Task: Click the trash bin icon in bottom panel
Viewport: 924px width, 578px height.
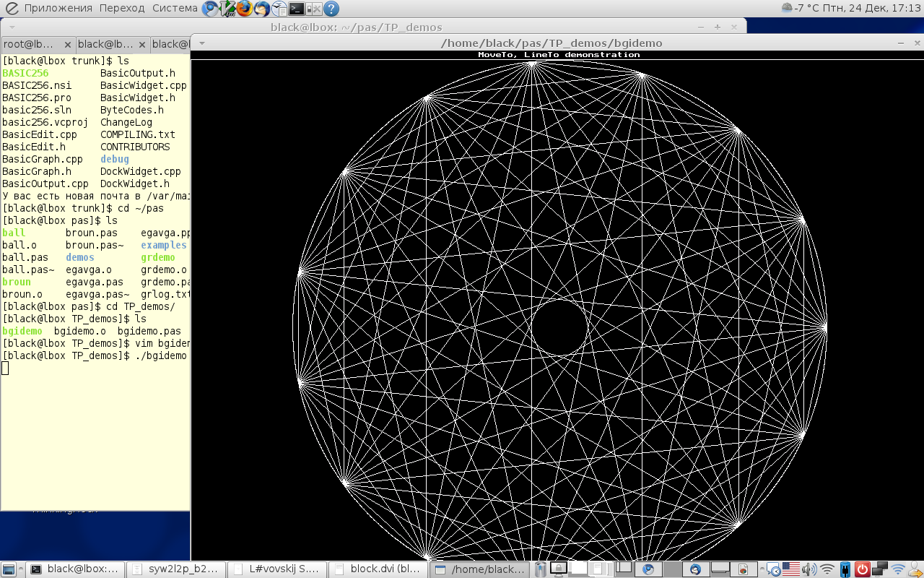Action: (x=539, y=569)
